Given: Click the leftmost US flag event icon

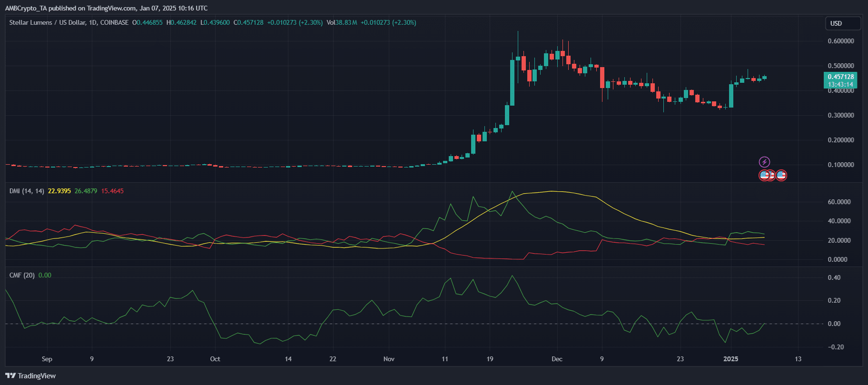Looking at the screenshot, I should tap(764, 175).
